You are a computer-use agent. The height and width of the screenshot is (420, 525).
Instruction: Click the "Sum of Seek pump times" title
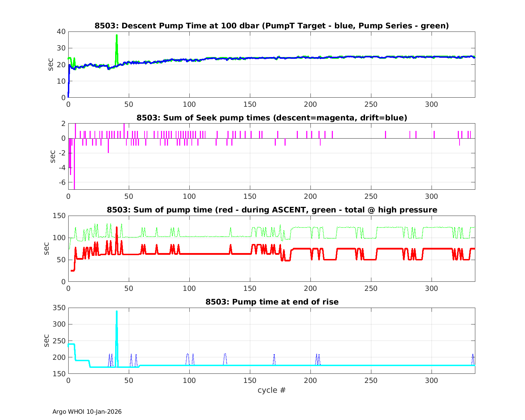pyautogui.click(x=272, y=118)
